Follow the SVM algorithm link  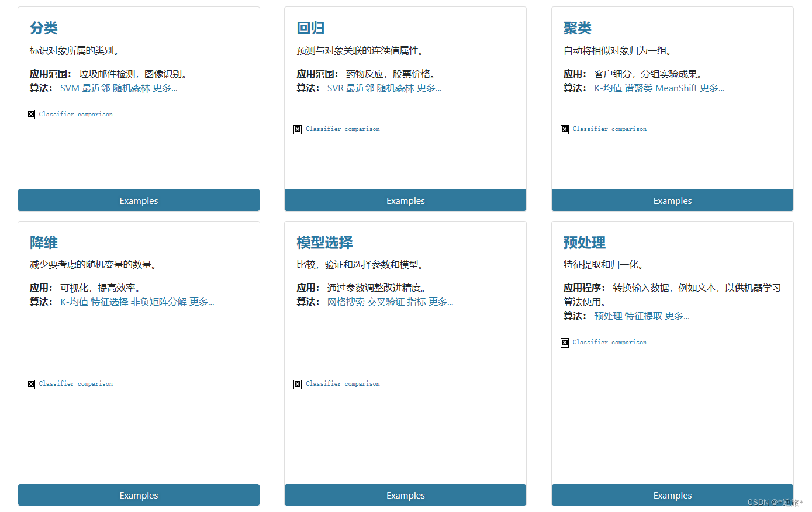coord(70,88)
